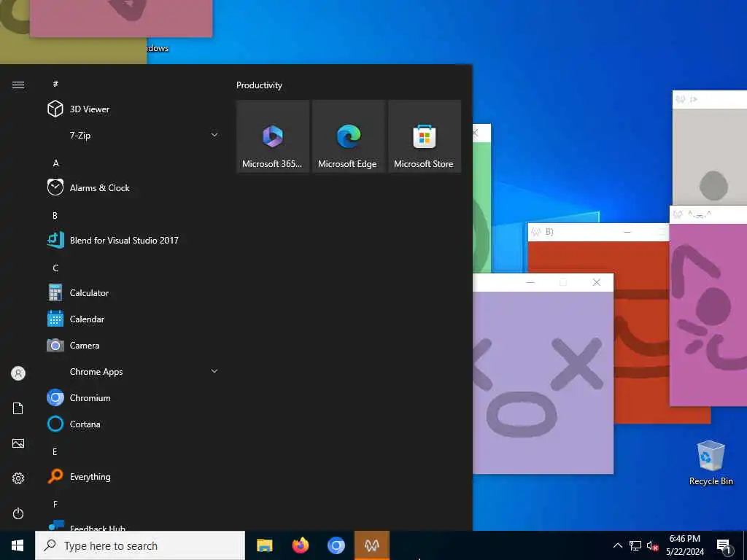The width and height of the screenshot is (747, 560).
Task: Launch Firefox from the taskbar
Action: click(300, 545)
